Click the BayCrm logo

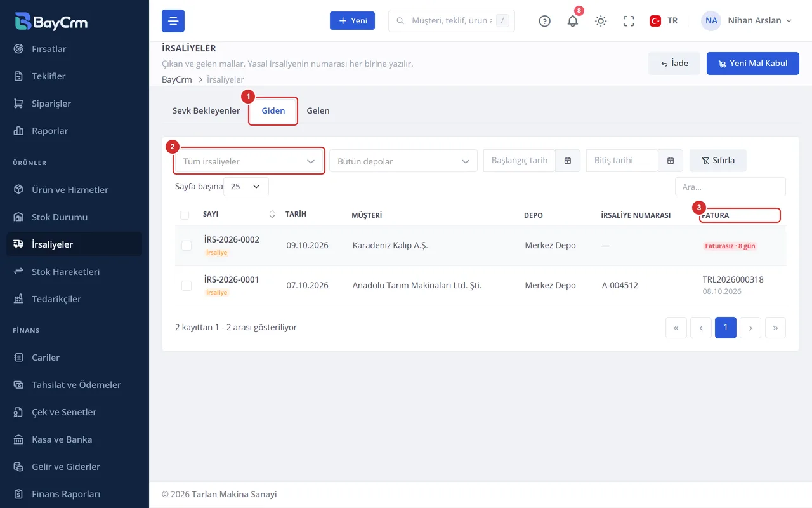(x=51, y=21)
